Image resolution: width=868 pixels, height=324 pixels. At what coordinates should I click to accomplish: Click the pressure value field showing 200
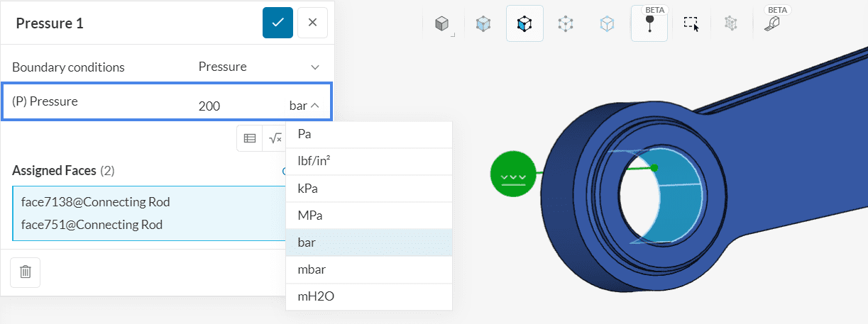pos(210,106)
